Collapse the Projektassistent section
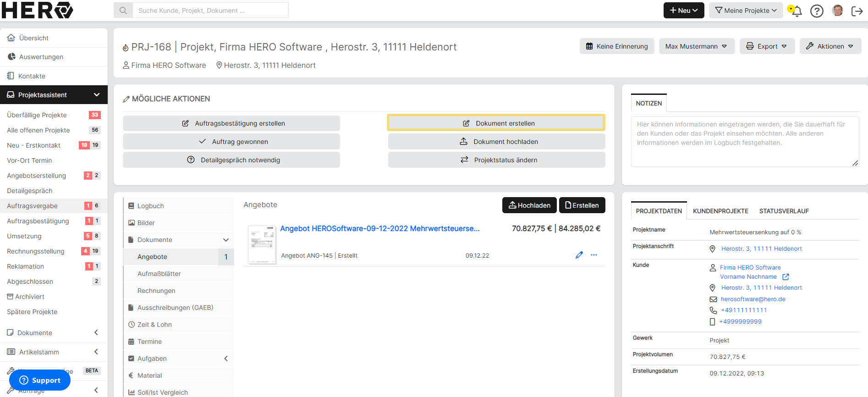Screen dimensions: 868x397 tap(97, 95)
